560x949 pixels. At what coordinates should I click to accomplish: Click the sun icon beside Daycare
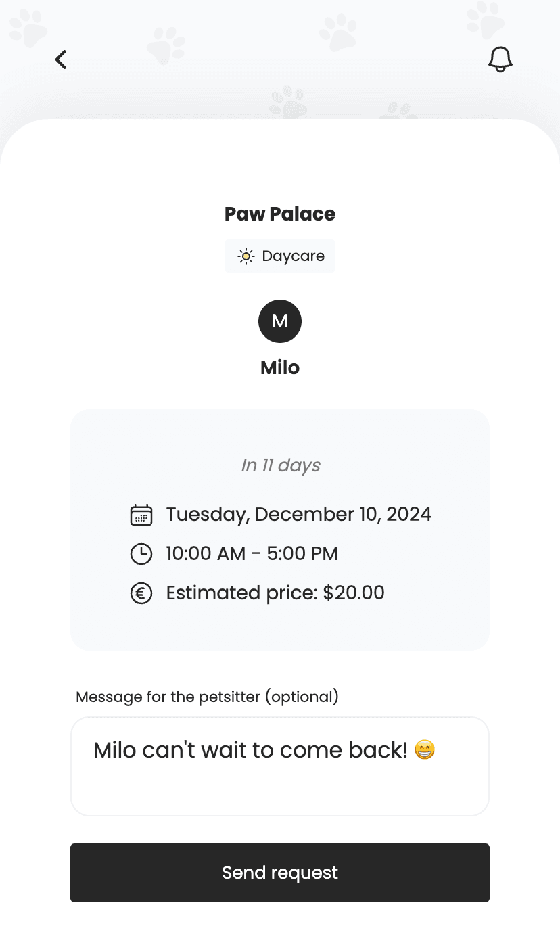246,256
